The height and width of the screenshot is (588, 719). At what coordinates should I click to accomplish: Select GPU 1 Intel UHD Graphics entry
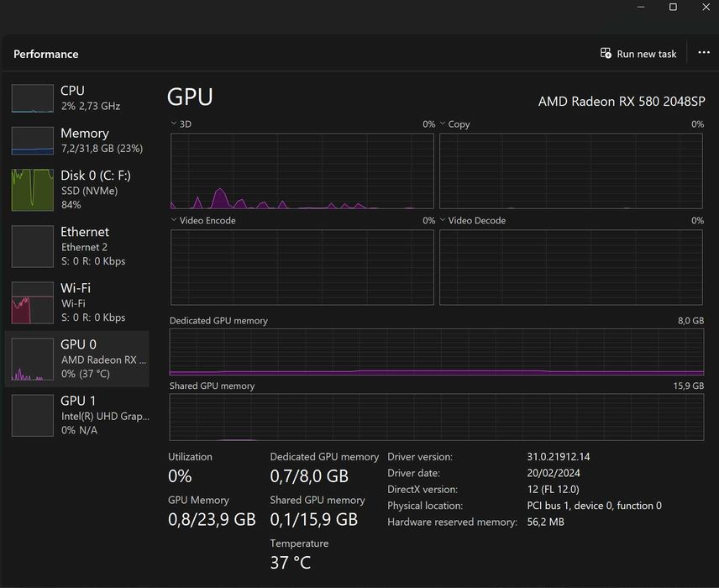pyautogui.click(x=76, y=415)
